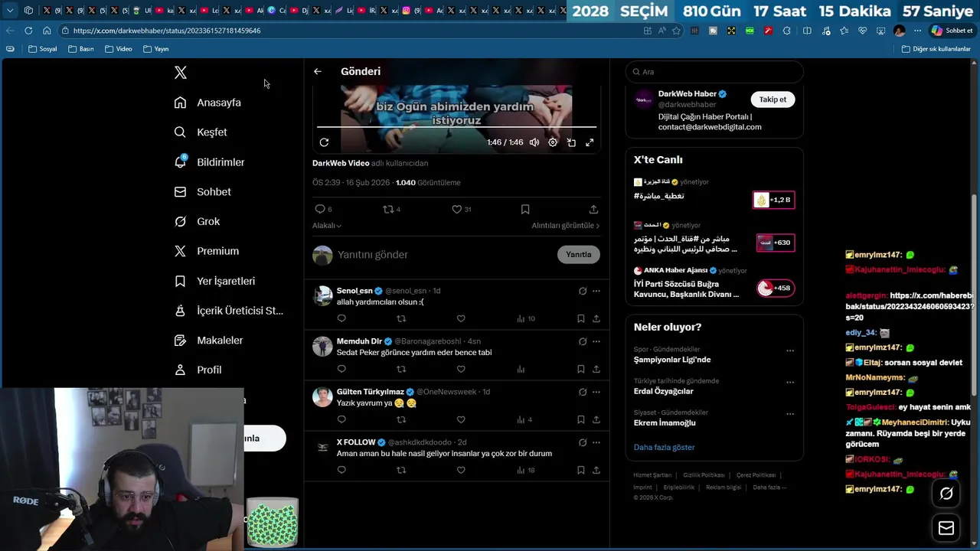Click the Yanıtla button
Image resolution: width=980 pixels, height=551 pixels.
point(579,255)
